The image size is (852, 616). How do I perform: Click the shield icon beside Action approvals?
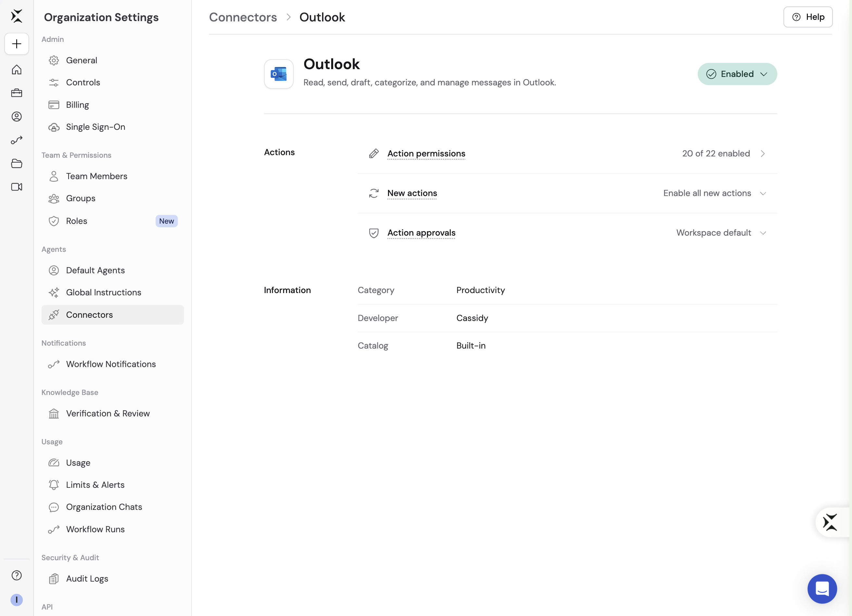(374, 233)
